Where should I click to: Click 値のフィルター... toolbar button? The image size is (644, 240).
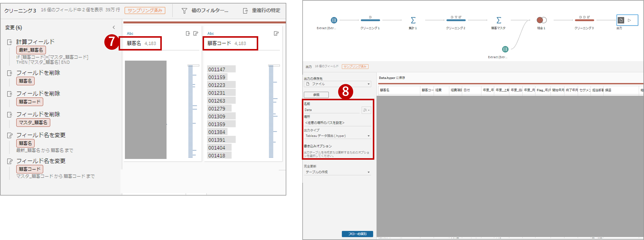tap(205, 11)
